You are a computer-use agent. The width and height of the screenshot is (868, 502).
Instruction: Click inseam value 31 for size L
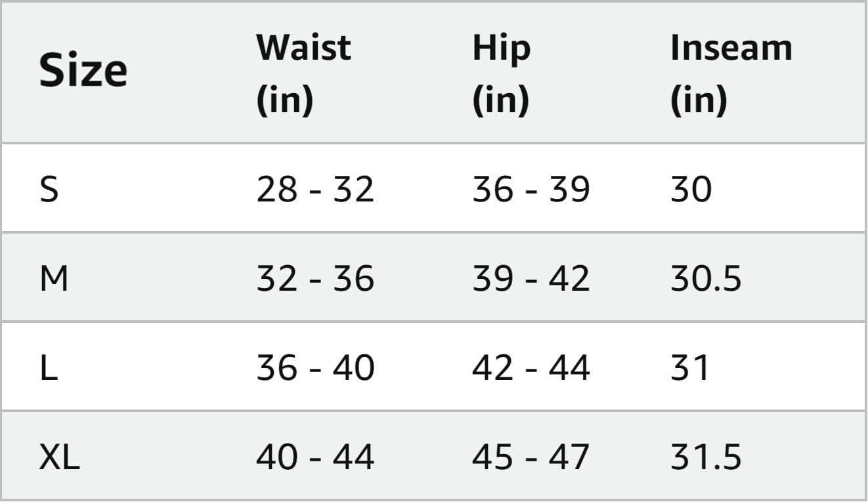689,367
